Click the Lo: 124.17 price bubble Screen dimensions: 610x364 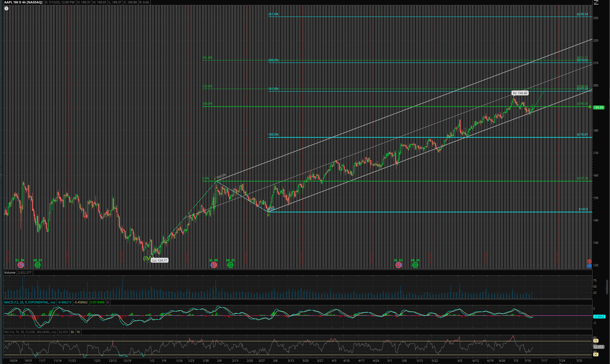(160, 260)
